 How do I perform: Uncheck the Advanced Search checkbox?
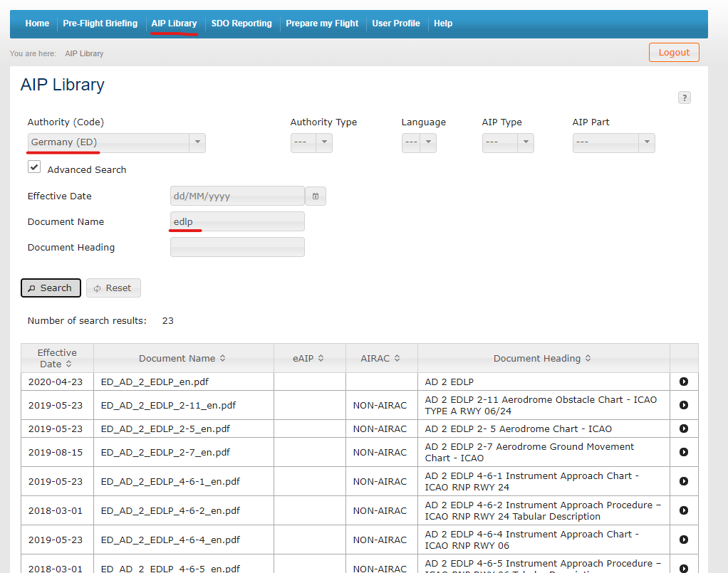(x=34, y=167)
